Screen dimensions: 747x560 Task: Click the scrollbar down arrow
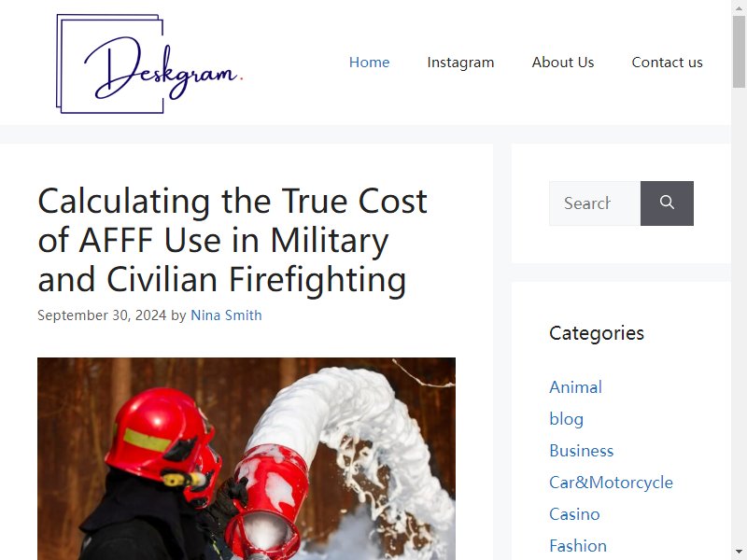(x=739, y=552)
